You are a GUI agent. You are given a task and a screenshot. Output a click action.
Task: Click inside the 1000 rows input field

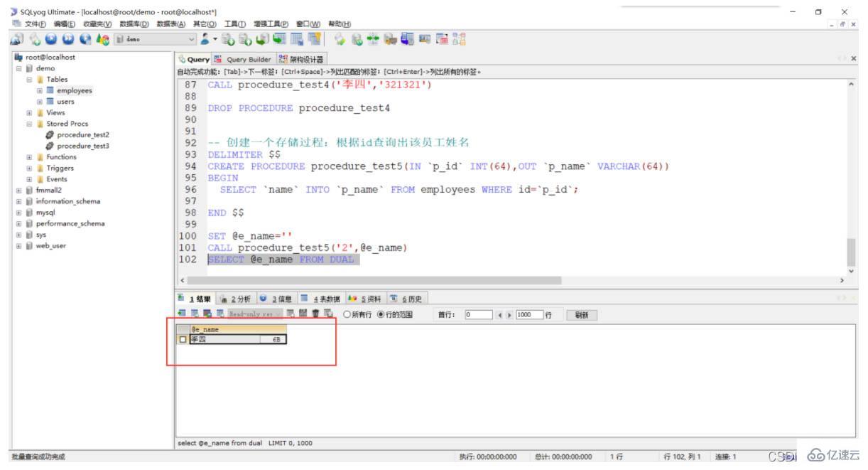pos(540,315)
